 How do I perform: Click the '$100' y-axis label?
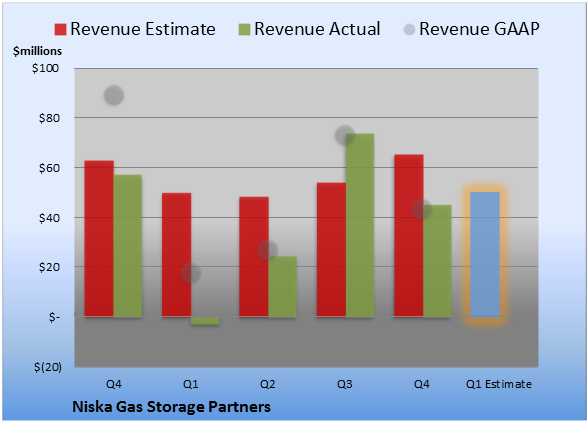pos(45,68)
